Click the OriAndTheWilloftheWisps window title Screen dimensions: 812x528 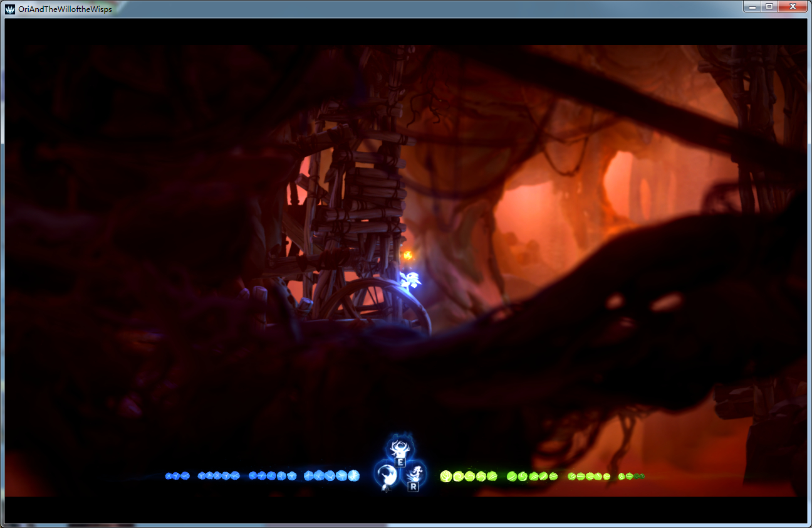(65, 9)
